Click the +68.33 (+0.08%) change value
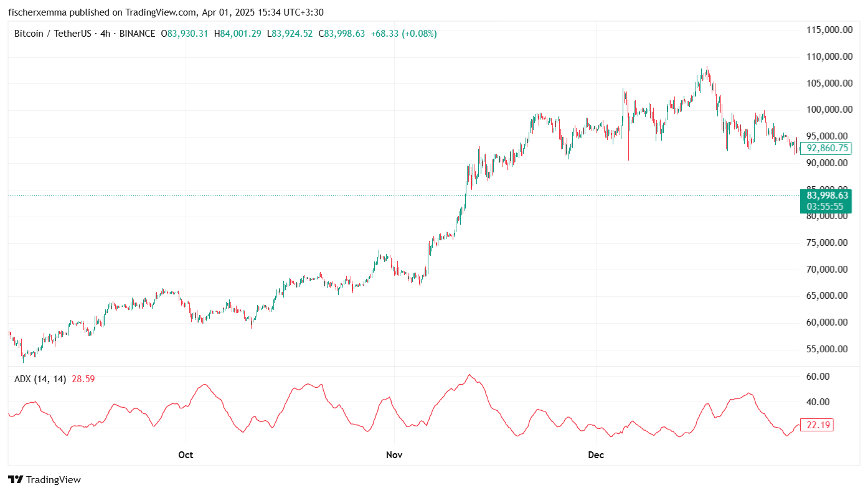Viewport: 868px width, 493px height. pyautogui.click(x=403, y=34)
